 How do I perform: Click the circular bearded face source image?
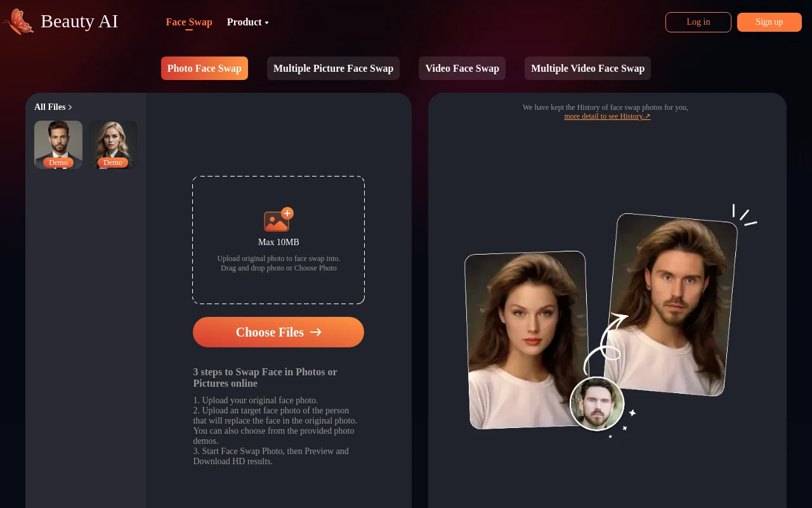(597, 404)
